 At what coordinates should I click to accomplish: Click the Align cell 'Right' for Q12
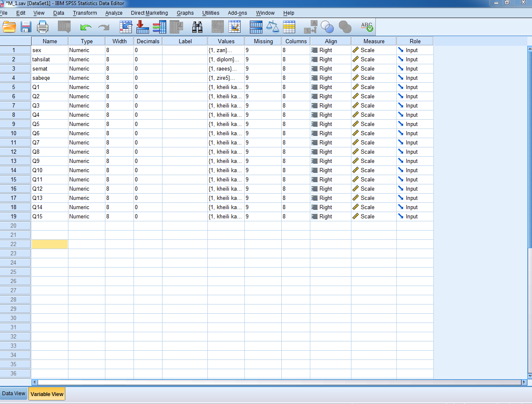click(330, 189)
